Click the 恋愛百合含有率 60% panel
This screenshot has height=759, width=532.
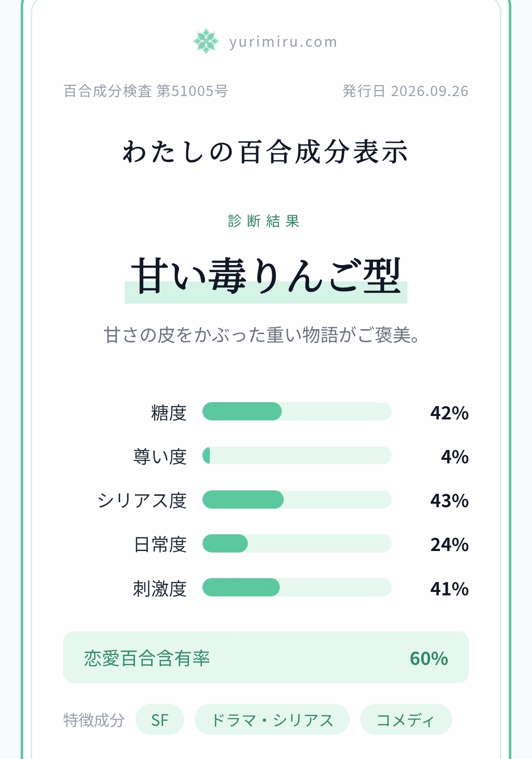coord(266,657)
